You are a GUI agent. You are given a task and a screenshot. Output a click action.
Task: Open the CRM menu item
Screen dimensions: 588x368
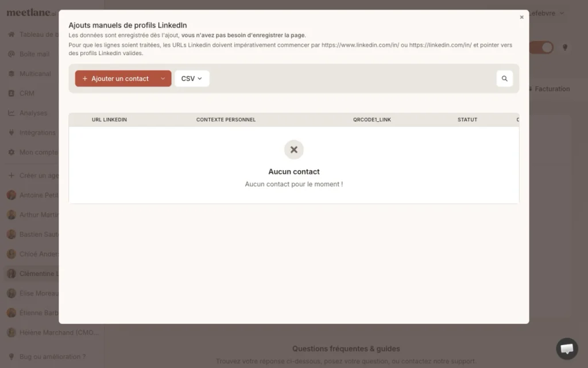[26, 93]
